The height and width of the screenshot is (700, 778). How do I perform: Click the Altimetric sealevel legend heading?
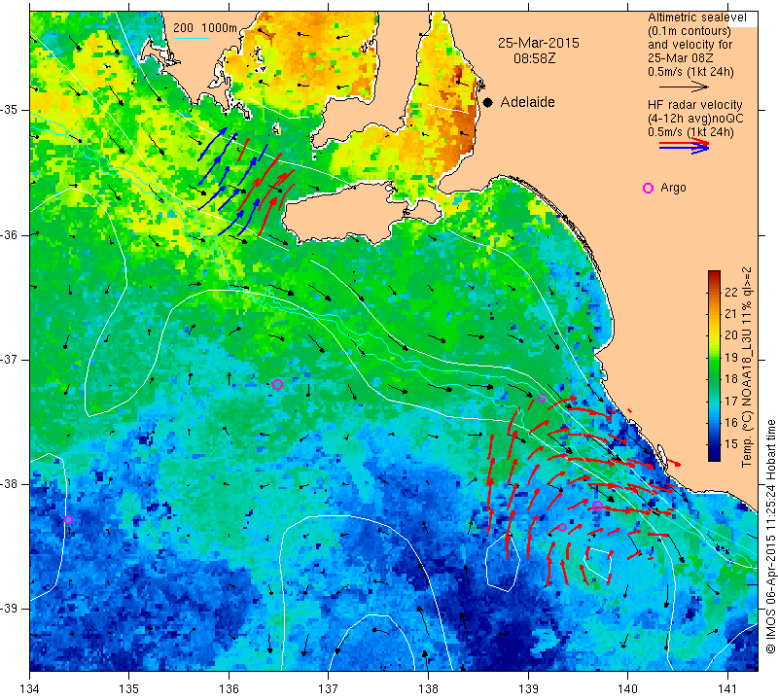tap(696, 17)
